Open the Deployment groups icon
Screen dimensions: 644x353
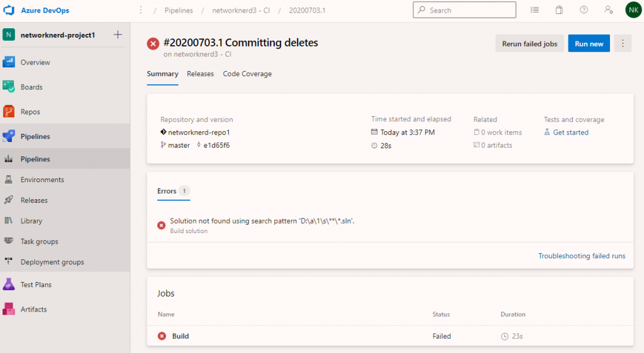point(9,261)
